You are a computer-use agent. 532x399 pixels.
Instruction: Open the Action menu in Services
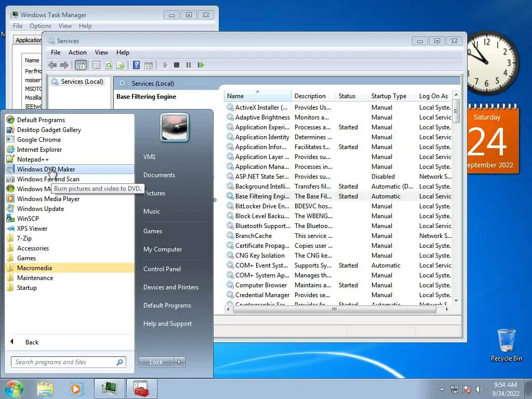point(77,52)
